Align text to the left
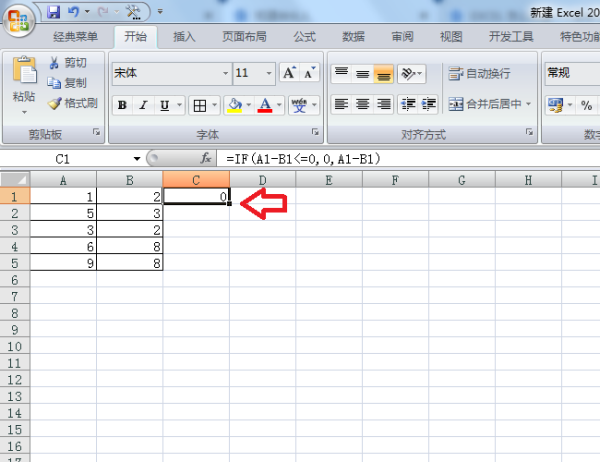 341,104
